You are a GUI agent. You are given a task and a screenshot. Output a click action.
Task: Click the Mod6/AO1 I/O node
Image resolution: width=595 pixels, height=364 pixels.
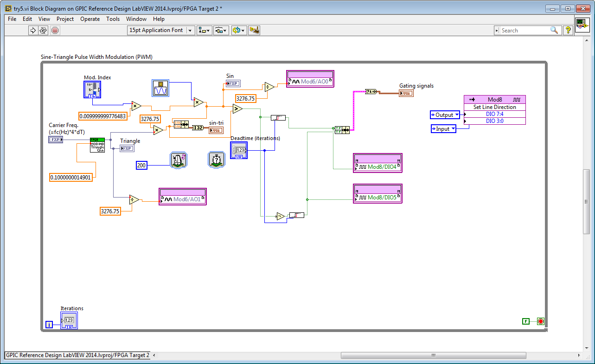183,197
